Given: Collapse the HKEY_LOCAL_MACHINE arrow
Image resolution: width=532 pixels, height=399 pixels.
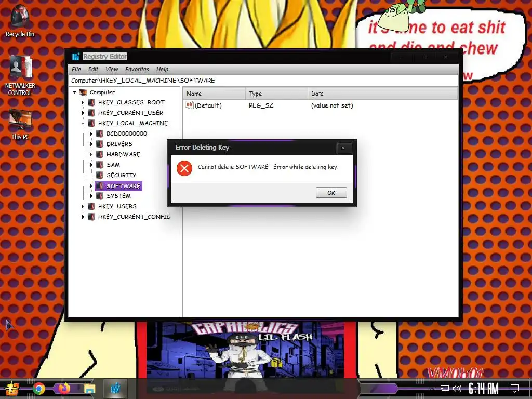Looking at the screenshot, I should coord(83,123).
